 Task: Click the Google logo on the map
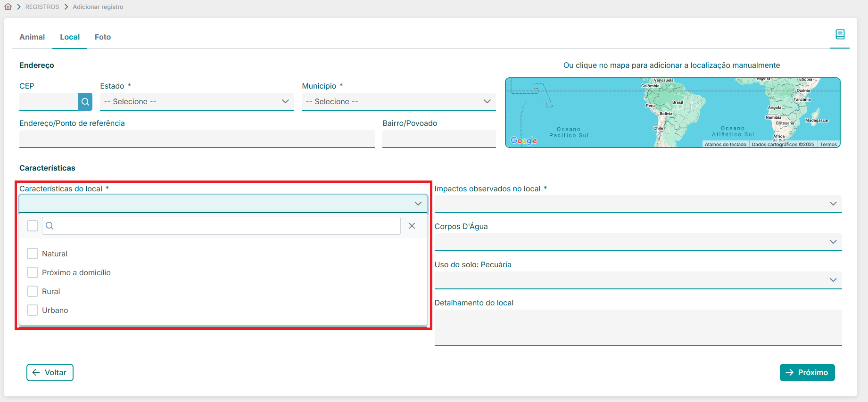(524, 140)
